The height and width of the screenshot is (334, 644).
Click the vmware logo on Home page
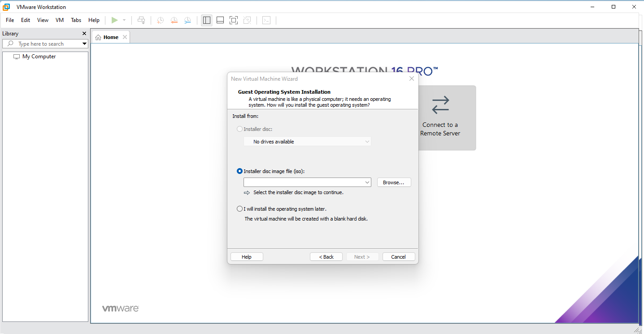pyautogui.click(x=121, y=308)
